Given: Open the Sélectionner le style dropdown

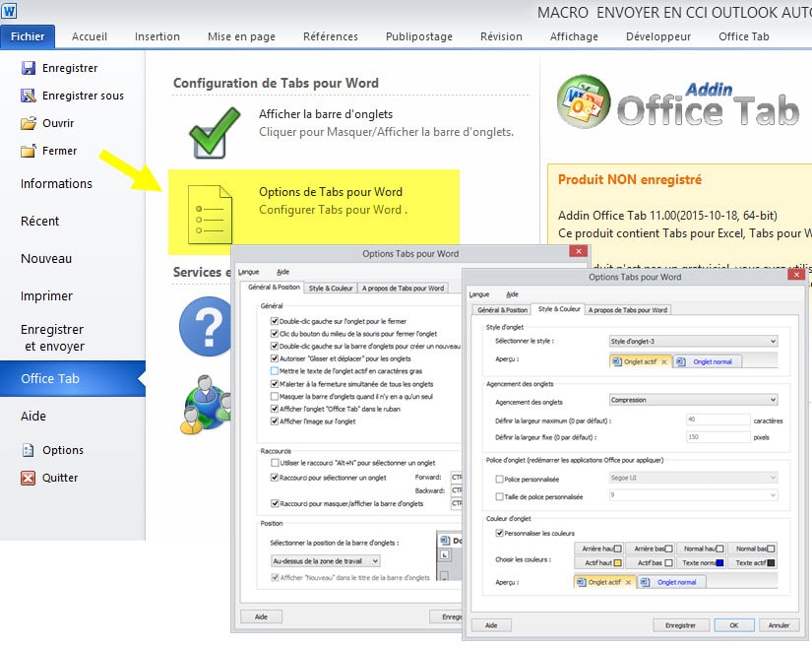Looking at the screenshot, I should (693, 341).
